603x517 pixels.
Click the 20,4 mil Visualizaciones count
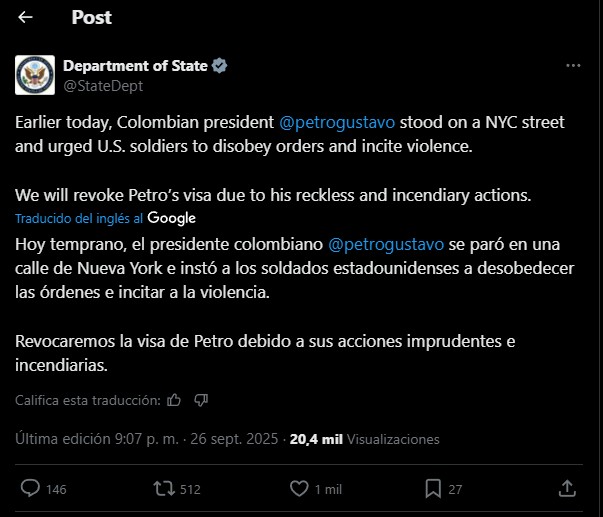364,439
